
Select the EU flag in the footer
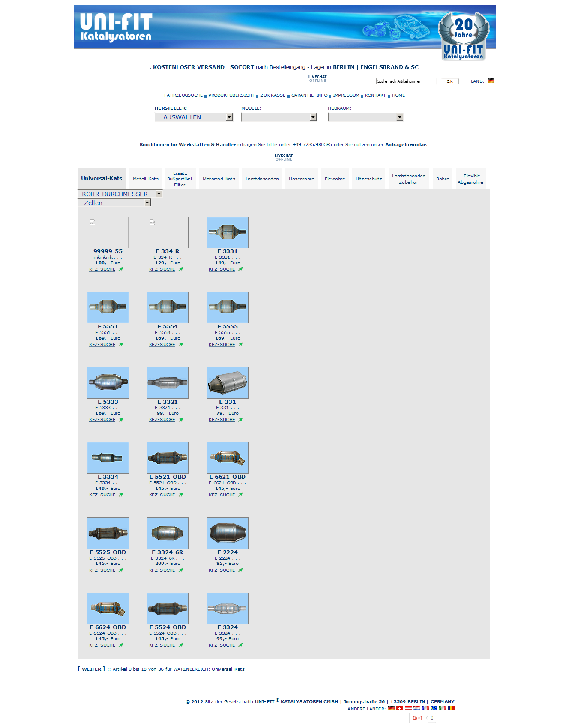coord(434,708)
